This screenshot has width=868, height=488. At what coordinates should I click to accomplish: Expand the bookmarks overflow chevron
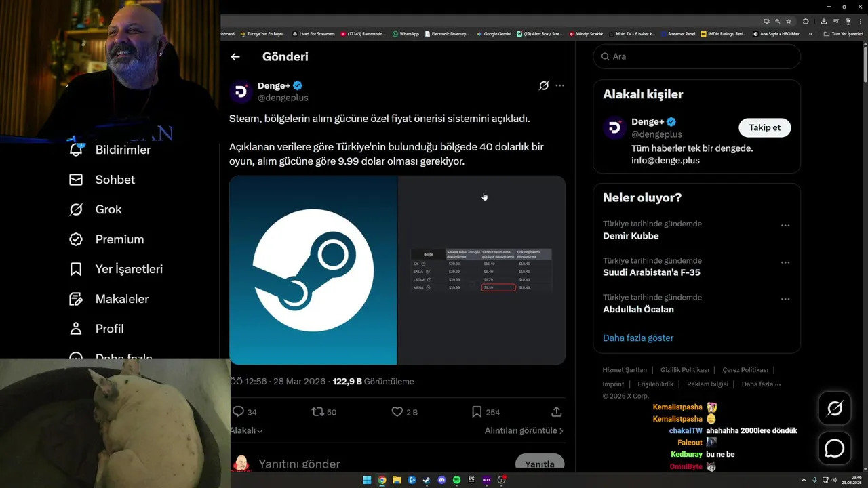tap(810, 33)
